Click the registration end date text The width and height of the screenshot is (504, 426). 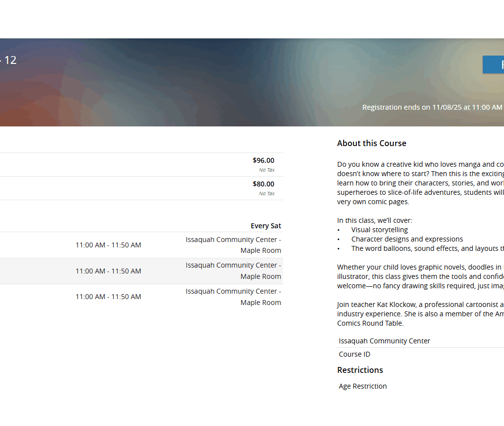click(x=432, y=107)
